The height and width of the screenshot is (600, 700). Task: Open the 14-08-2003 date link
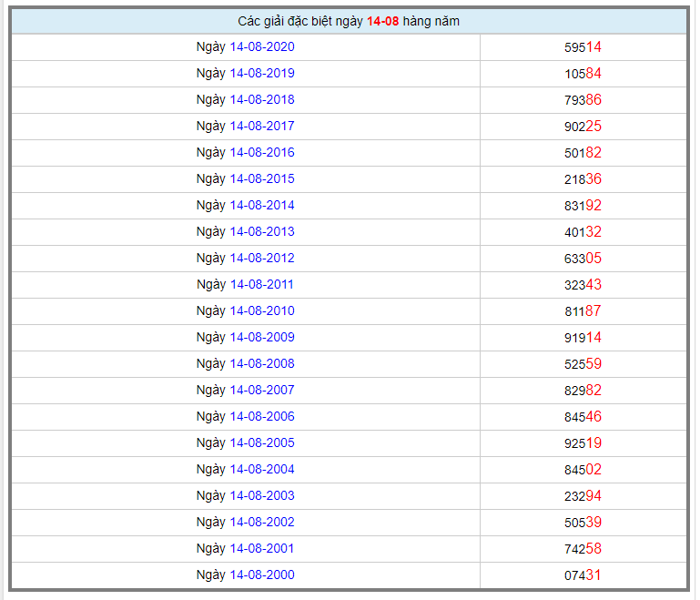coord(262,495)
